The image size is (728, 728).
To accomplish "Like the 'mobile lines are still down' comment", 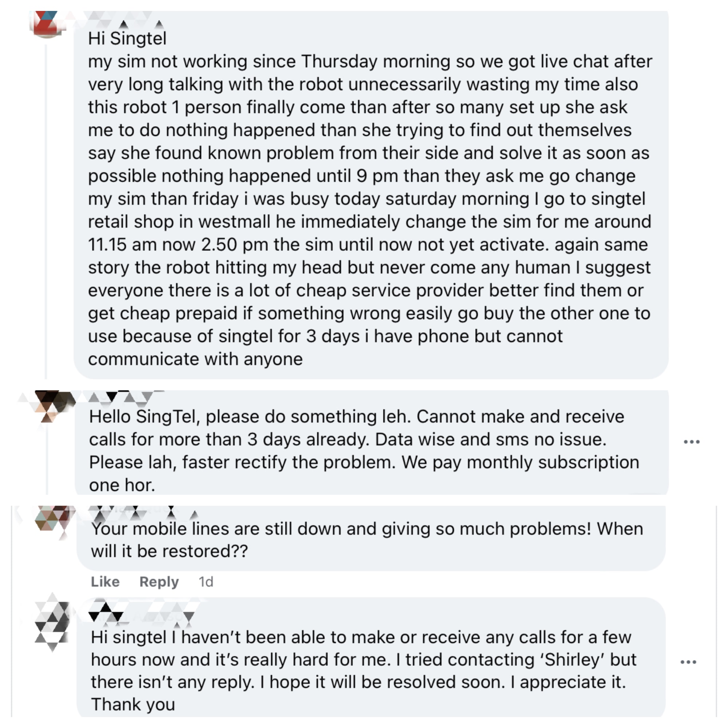I will tap(105, 582).
